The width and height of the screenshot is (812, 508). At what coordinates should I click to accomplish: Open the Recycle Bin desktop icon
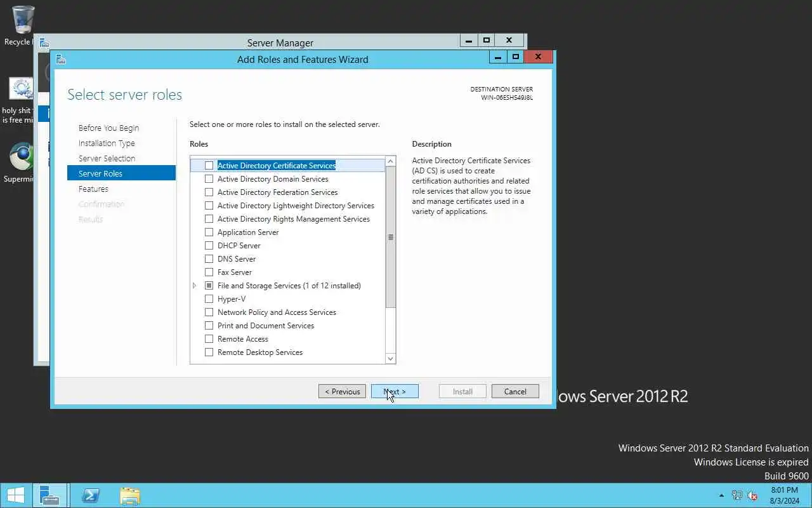tap(23, 21)
